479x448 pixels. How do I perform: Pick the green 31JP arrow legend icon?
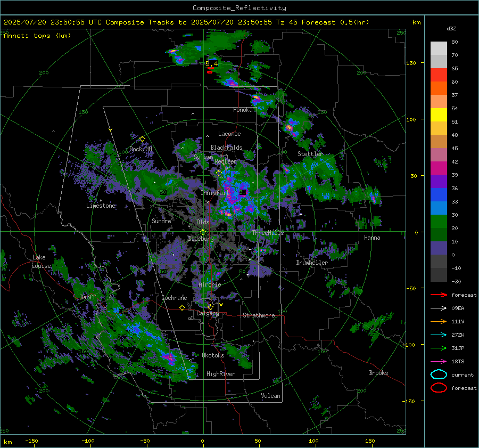point(439,348)
